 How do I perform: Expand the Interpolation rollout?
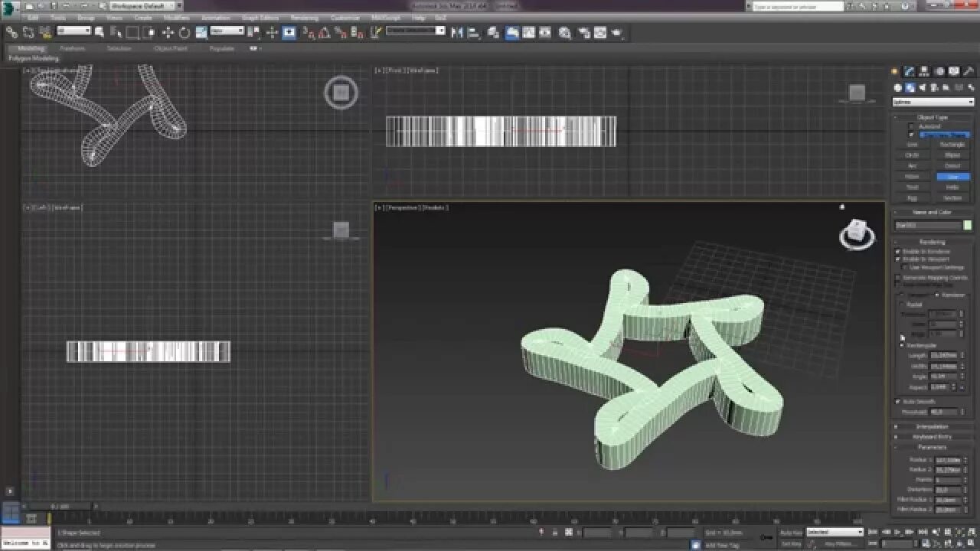coord(932,426)
